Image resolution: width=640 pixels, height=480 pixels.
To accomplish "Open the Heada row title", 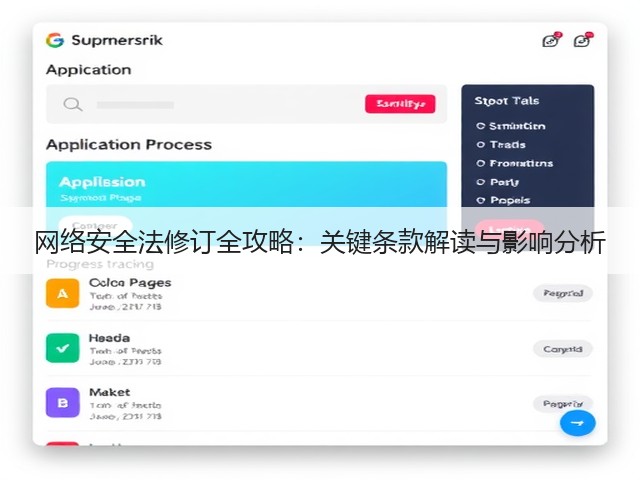I will 109,338.
